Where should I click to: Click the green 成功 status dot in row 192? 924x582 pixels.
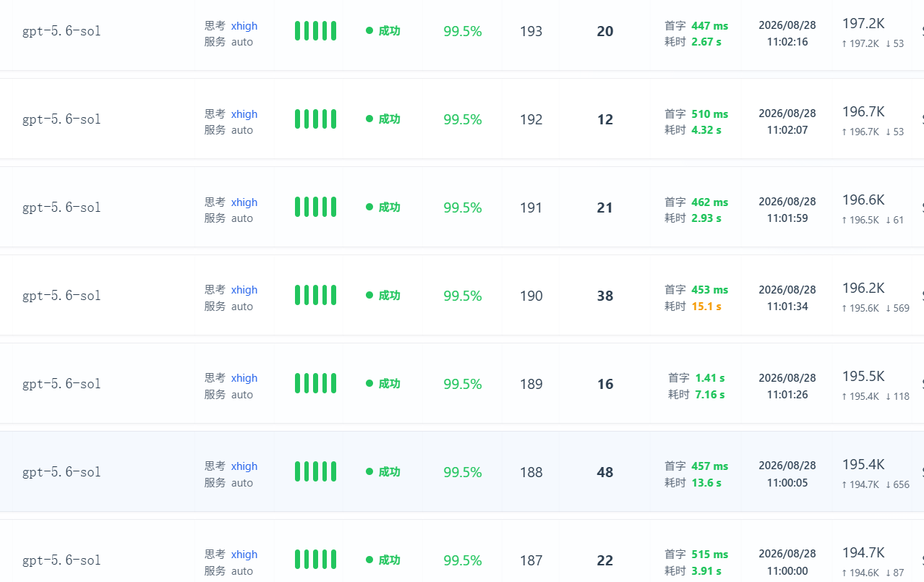click(369, 119)
